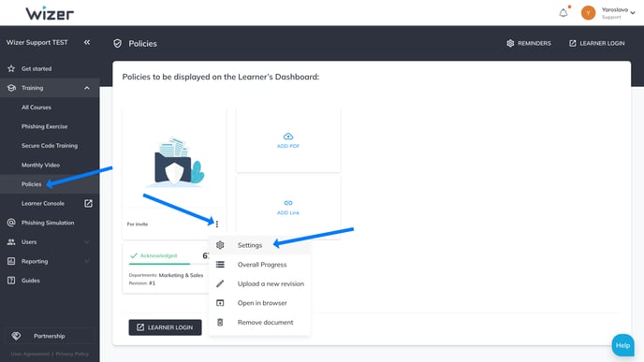
Task: Click Learner Login button below policies
Action: [165, 327]
